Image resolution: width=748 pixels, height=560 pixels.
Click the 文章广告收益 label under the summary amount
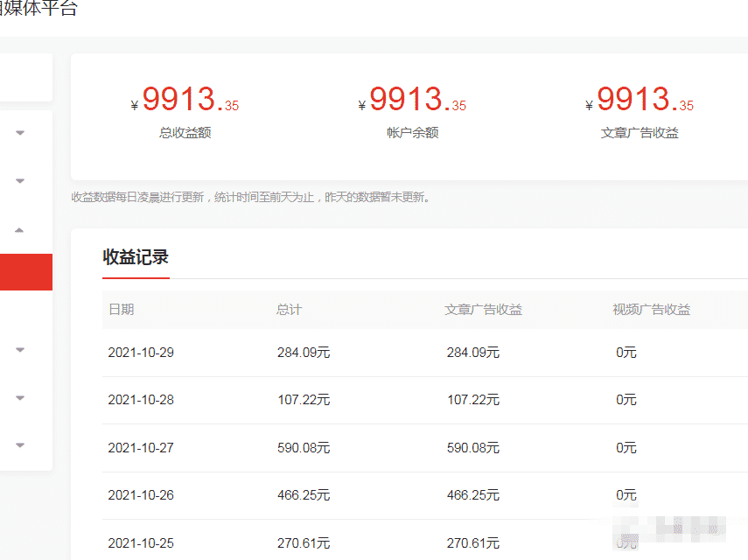click(640, 133)
